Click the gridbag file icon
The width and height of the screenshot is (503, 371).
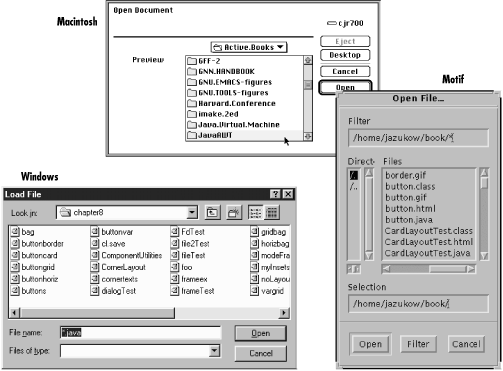(255, 232)
